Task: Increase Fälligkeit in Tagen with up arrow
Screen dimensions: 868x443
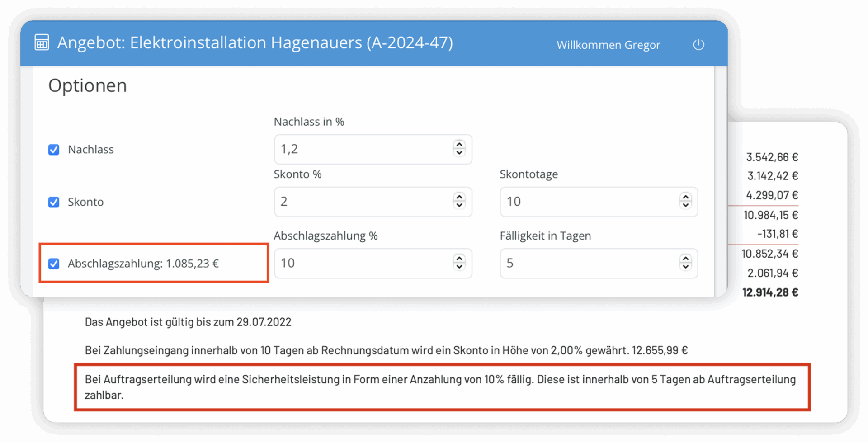Action: point(685,258)
